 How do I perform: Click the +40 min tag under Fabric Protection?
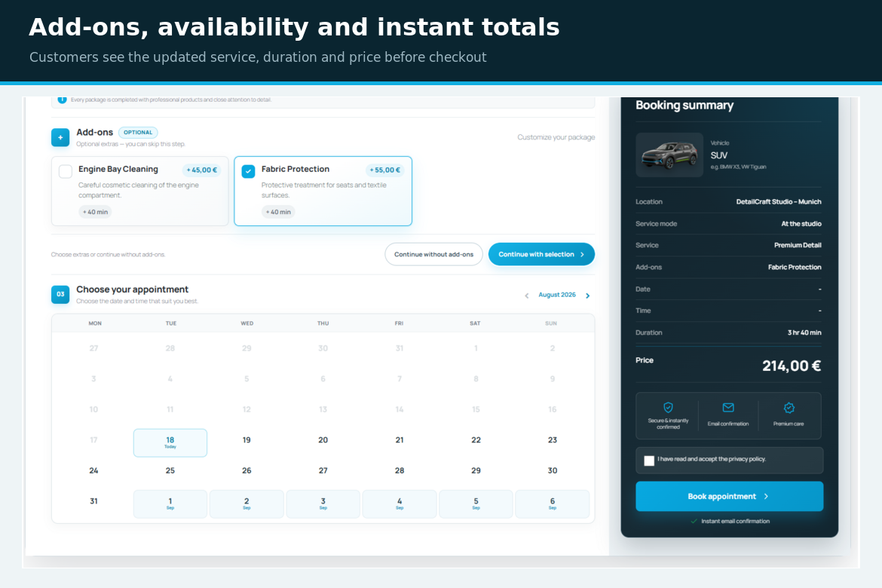[x=278, y=212]
